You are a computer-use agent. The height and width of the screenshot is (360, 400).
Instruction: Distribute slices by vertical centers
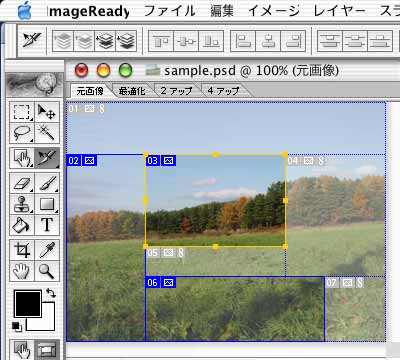click(355, 41)
